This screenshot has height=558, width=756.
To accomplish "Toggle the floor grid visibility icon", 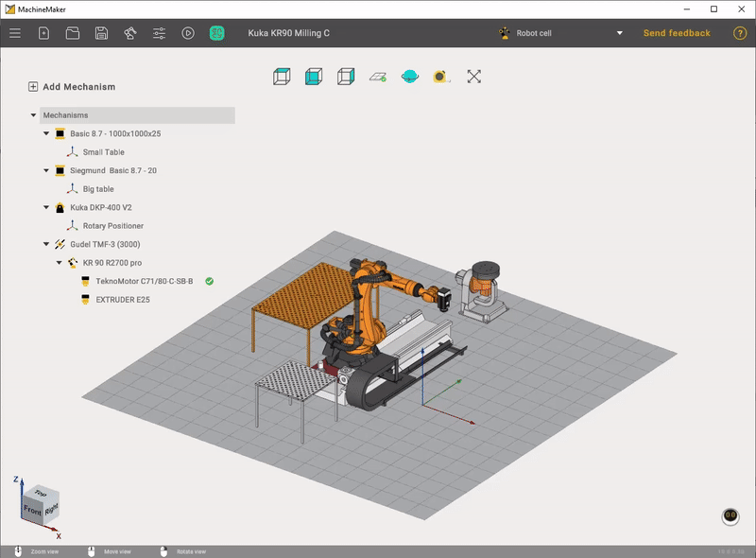I will [378, 77].
